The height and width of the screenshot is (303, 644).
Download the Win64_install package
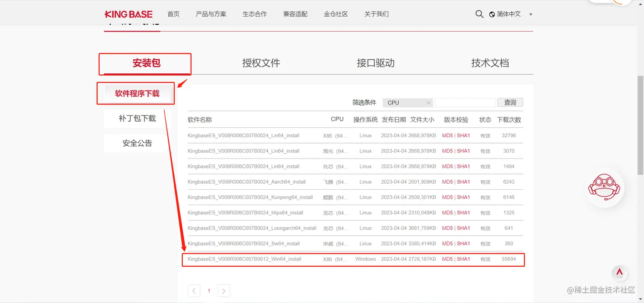coord(244,259)
